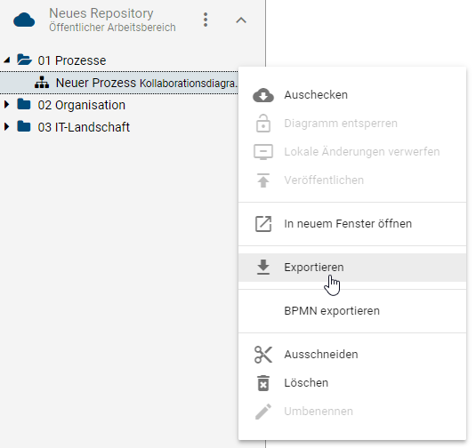Image resolution: width=476 pixels, height=448 pixels.
Task: Click the disabled Umbenennen entry
Action: pyautogui.click(x=352, y=412)
